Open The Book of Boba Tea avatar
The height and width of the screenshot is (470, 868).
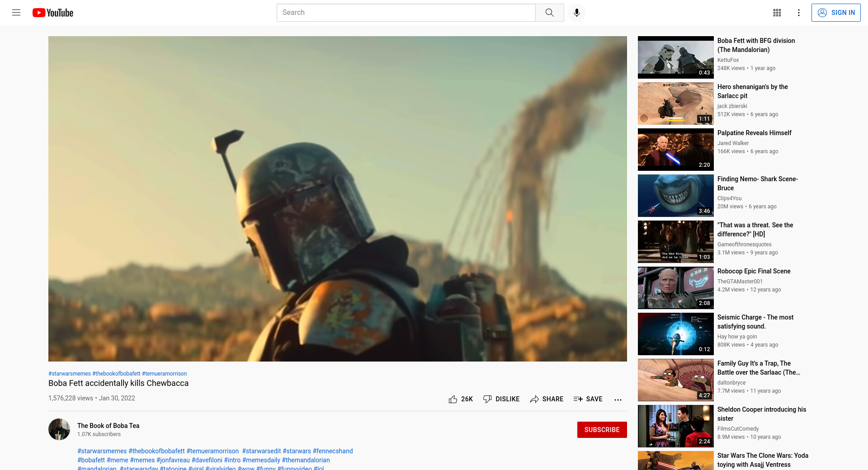tap(59, 429)
